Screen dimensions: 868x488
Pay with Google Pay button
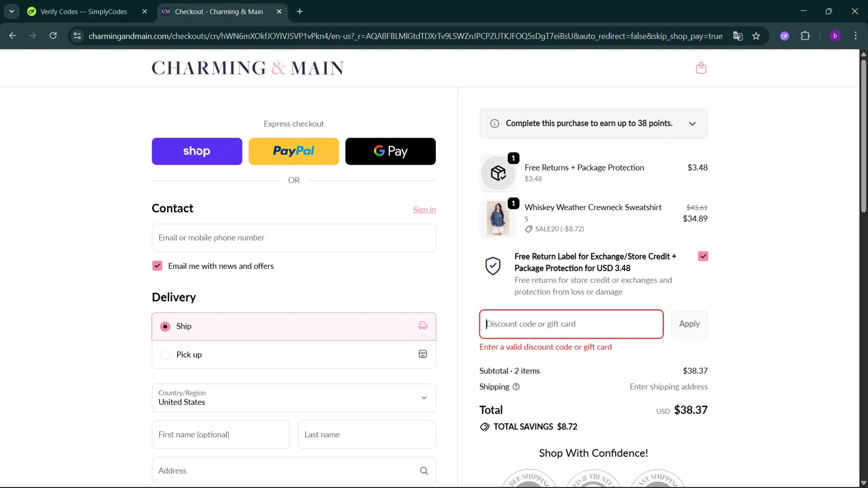coord(391,151)
